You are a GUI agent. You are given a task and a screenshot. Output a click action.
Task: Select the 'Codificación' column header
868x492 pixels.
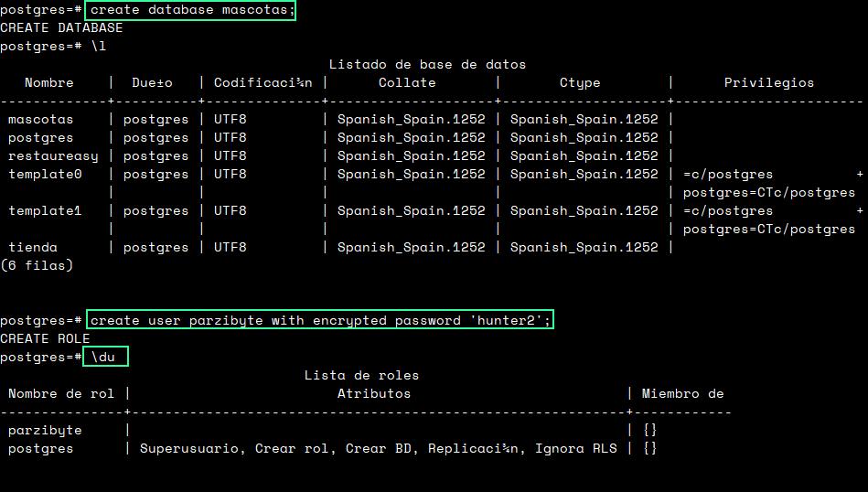[x=263, y=83]
